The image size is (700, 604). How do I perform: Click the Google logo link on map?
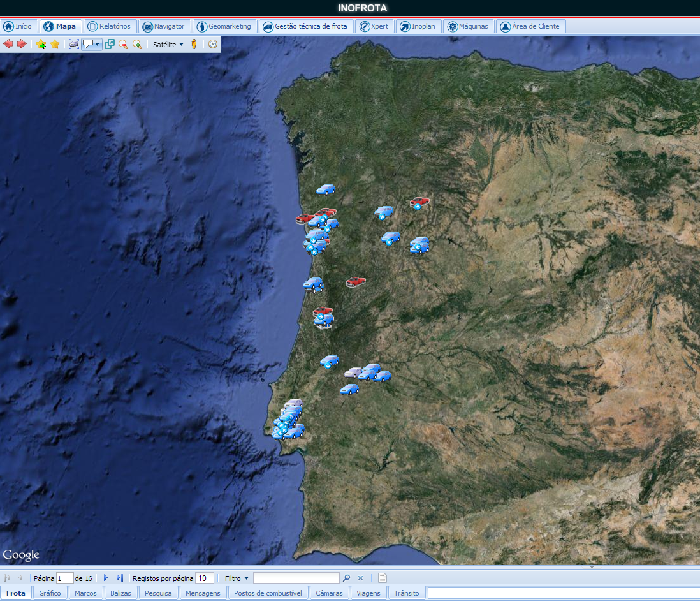click(x=21, y=556)
